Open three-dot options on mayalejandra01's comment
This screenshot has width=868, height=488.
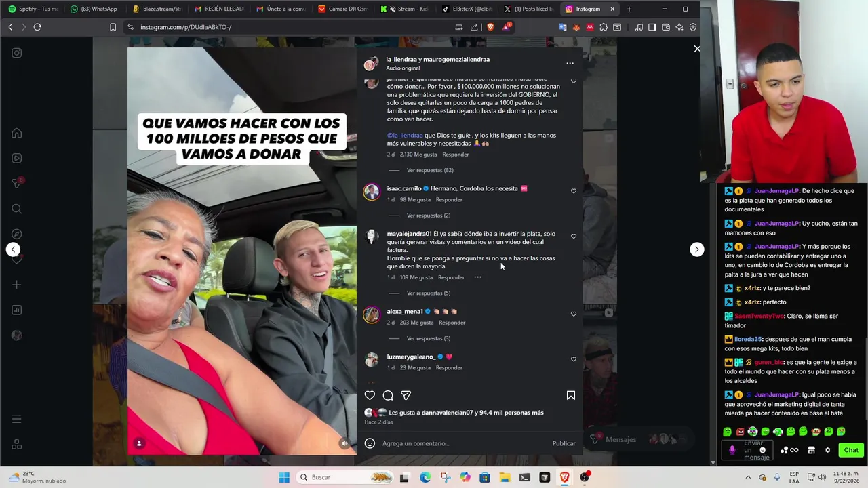[x=477, y=277]
